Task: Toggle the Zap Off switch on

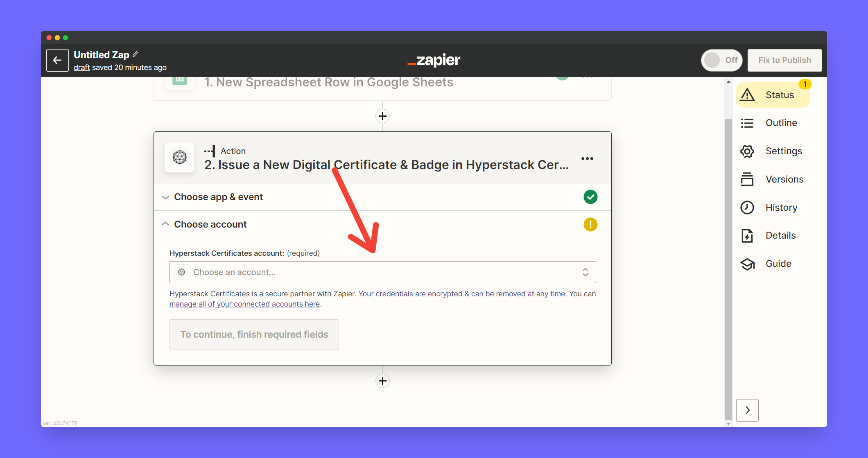Action: (x=721, y=60)
